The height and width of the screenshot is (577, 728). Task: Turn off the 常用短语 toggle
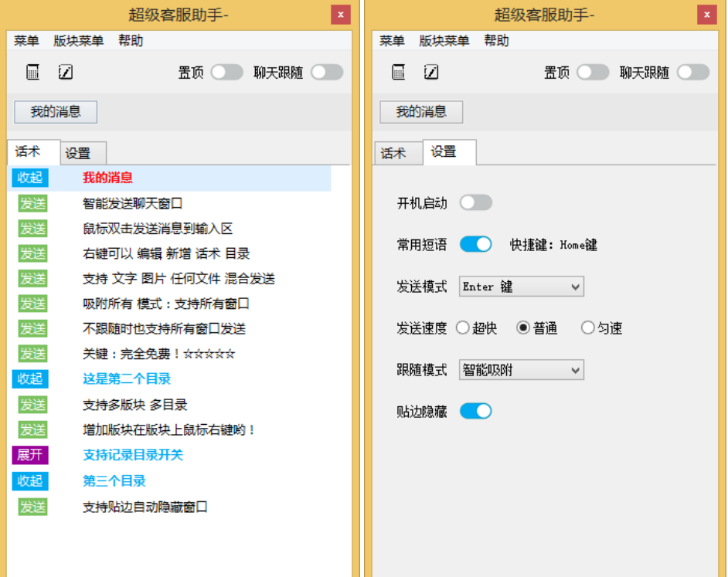click(x=475, y=244)
